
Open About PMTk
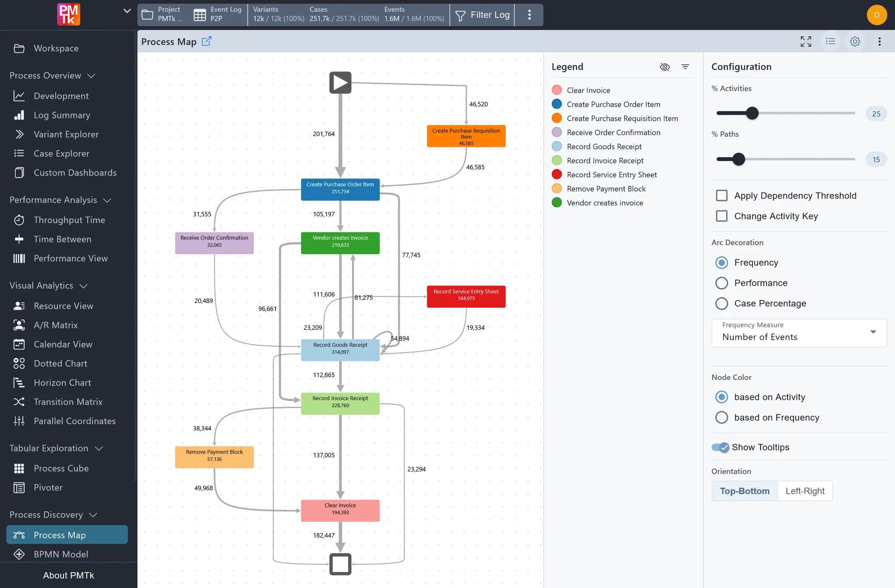(x=68, y=575)
